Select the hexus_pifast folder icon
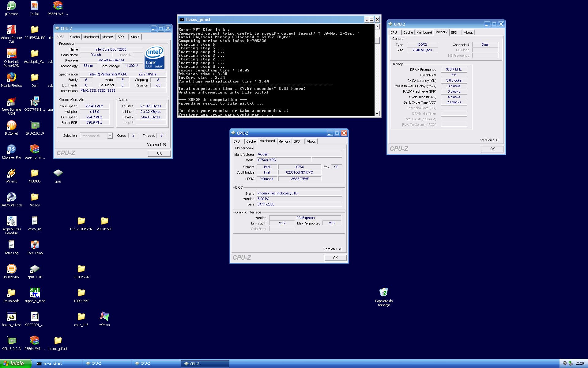Image resolution: width=588 pixels, height=368 pixels. coord(58,343)
